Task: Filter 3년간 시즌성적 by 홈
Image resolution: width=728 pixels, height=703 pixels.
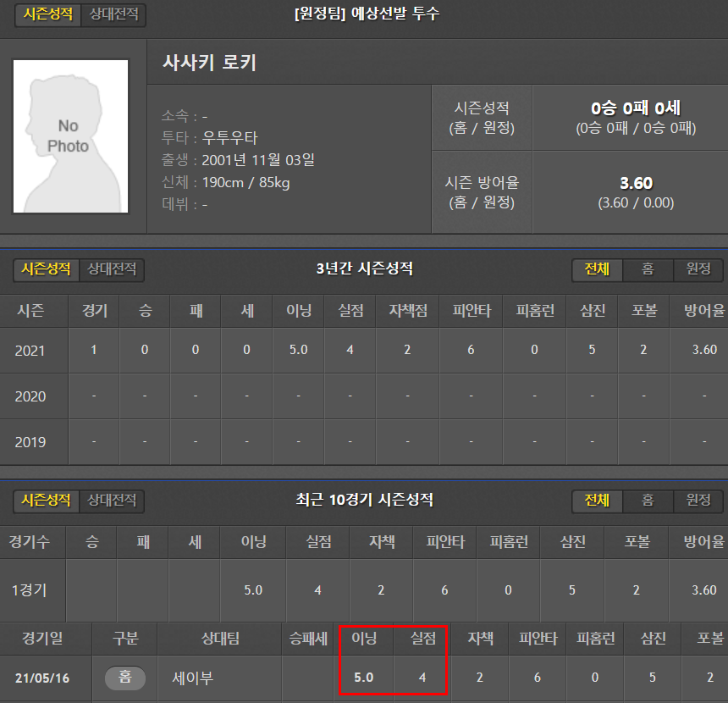Action: coord(648,269)
